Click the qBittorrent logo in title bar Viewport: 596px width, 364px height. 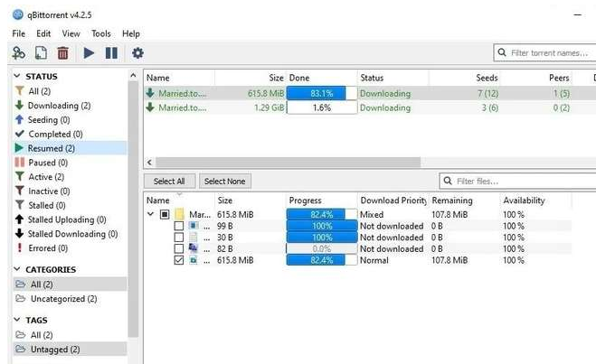pos(18,14)
